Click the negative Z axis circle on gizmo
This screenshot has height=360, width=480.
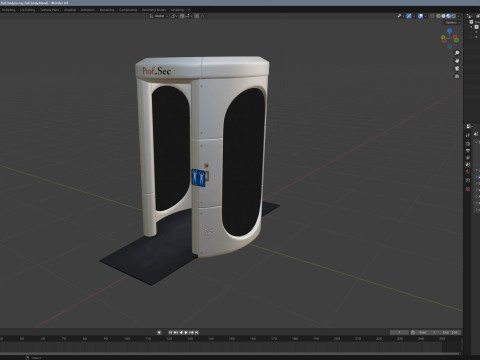coord(450,47)
